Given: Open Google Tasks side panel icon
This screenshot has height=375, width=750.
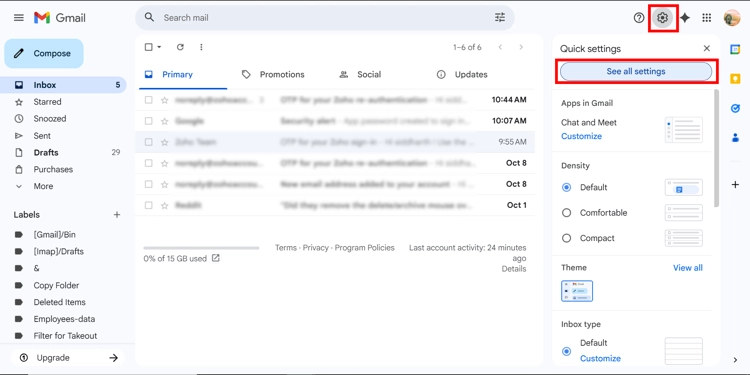Looking at the screenshot, I should coord(735,109).
